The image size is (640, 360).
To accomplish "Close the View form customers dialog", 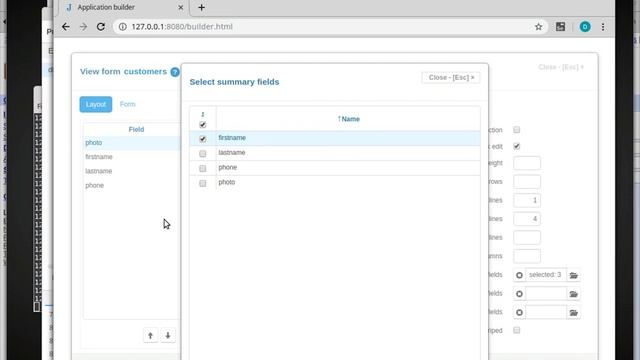I will click(561, 67).
